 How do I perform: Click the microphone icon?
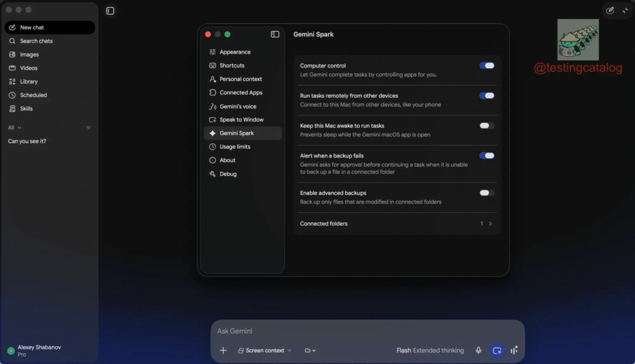pos(478,350)
